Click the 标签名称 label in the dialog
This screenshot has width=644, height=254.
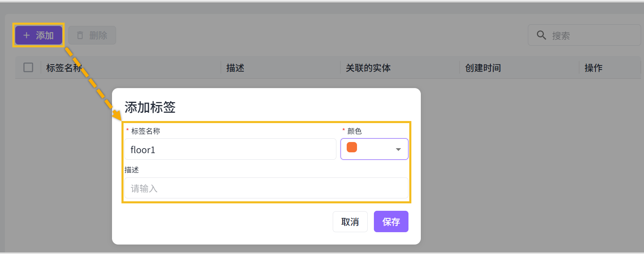tap(145, 131)
